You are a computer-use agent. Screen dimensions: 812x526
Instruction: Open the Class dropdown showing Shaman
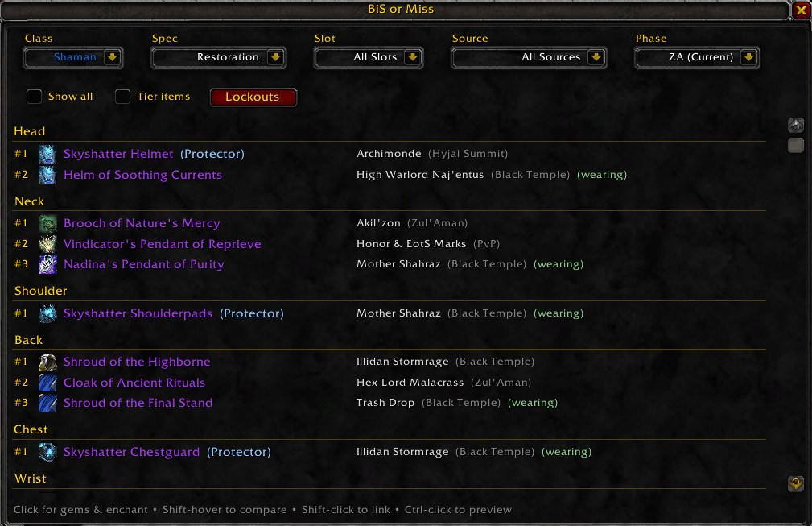pos(73,57)
